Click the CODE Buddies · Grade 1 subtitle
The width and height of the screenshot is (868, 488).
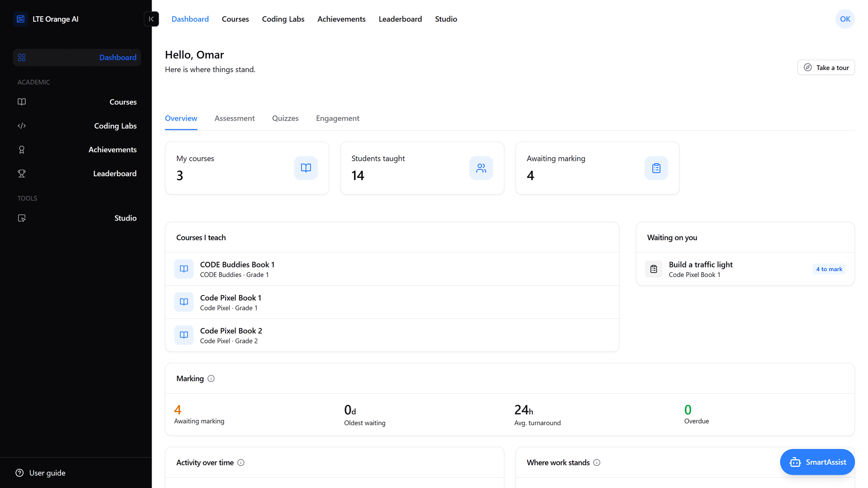[234, 275]
